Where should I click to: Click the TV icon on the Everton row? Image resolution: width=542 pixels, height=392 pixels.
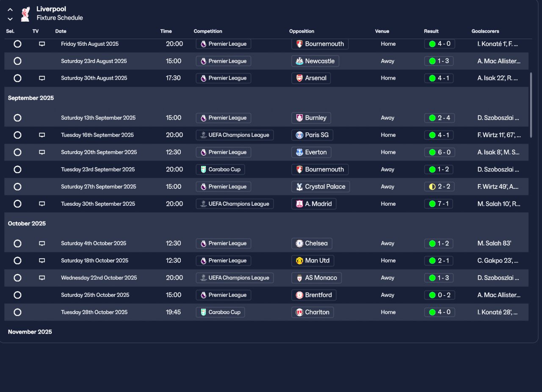[x=42, y=152]
